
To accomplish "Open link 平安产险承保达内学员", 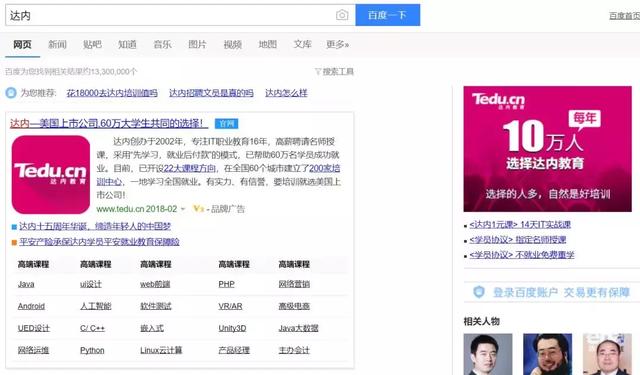I will point(99,242).
